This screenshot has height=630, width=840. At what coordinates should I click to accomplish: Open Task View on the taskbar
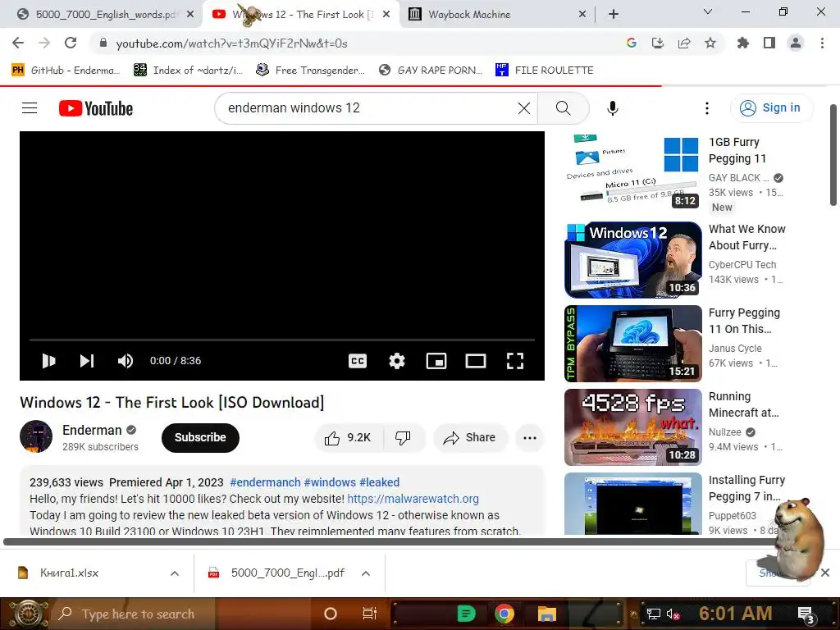click(x=370, y=614)
